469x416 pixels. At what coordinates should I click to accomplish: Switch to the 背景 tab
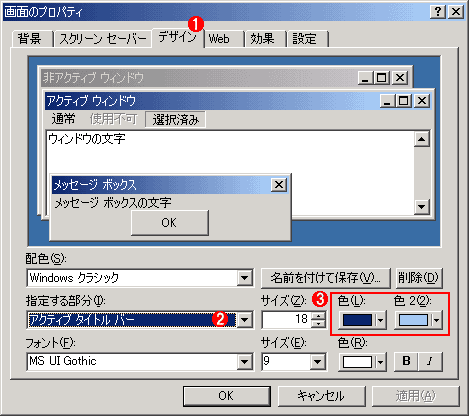coord(30,39)
